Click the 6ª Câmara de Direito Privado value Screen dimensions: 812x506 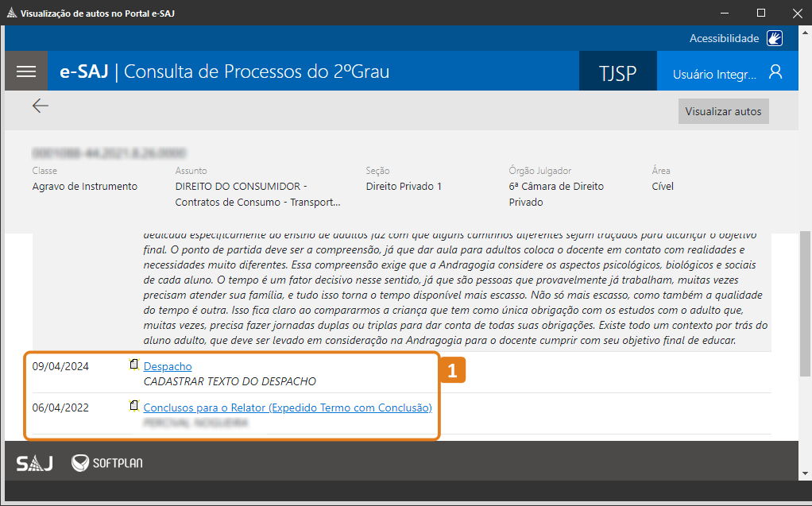(556, 194)
